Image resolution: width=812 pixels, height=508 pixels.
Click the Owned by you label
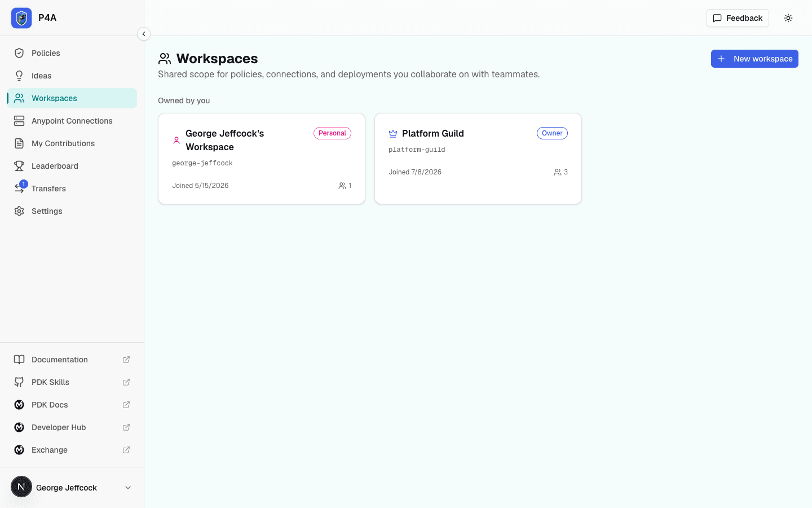point(184,100)
